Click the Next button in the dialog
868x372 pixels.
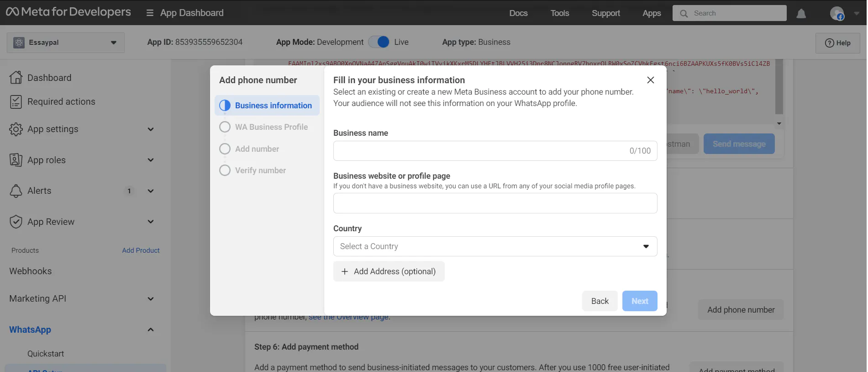(x=640, y=301)
